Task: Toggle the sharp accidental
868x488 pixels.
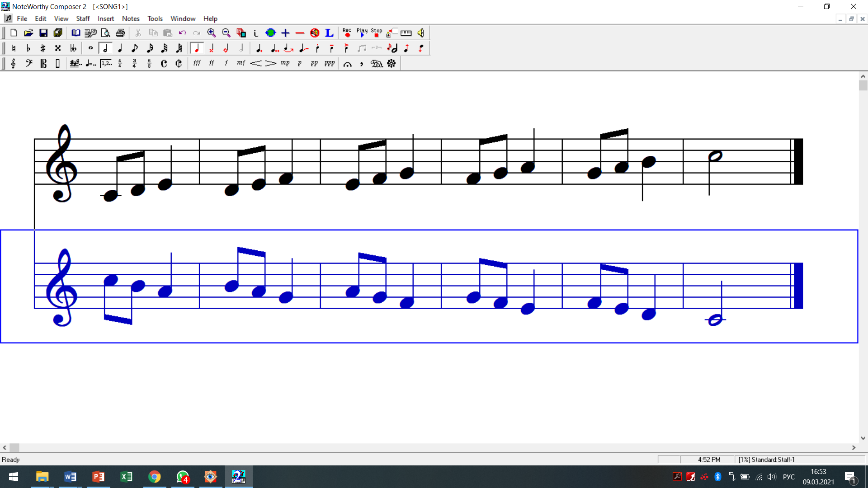Action: 43,48
